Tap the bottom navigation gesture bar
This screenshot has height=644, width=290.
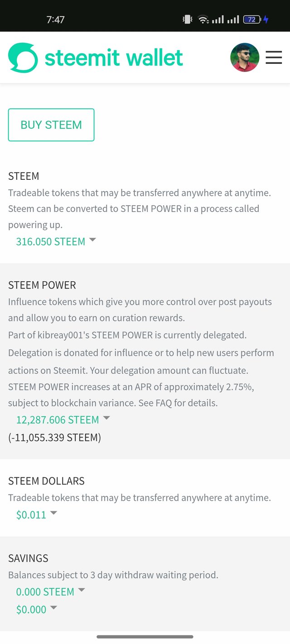pyautogui.click(x=145, y=637)
